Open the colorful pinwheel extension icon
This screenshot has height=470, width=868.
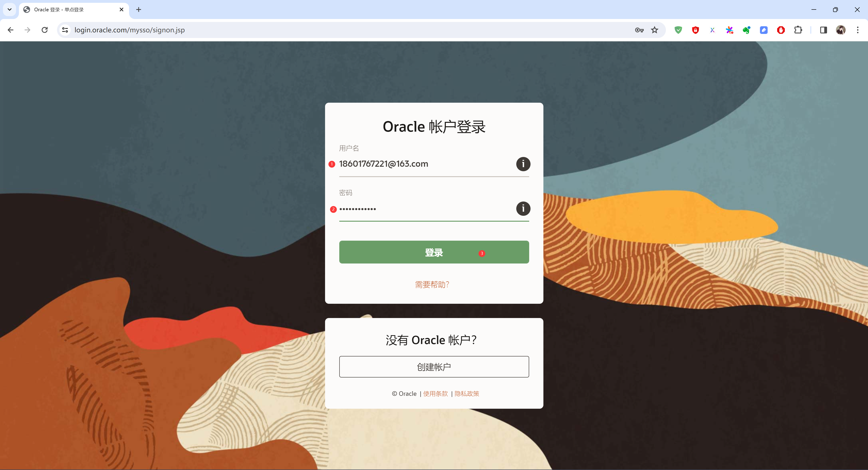pyautogui.click(x=729, y=30)
